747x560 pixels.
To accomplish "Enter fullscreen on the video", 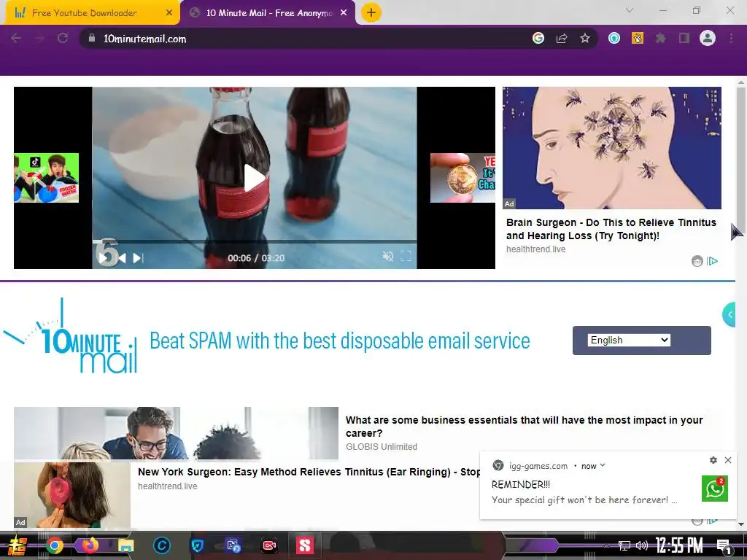I will click(x=406, y=257).
